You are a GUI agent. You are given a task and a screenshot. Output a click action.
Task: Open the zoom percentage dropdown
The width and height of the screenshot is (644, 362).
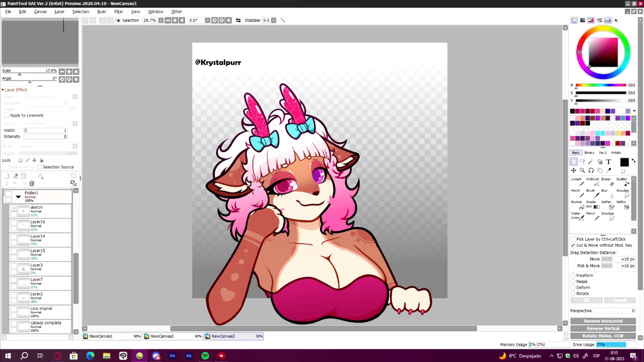(160, 20)
